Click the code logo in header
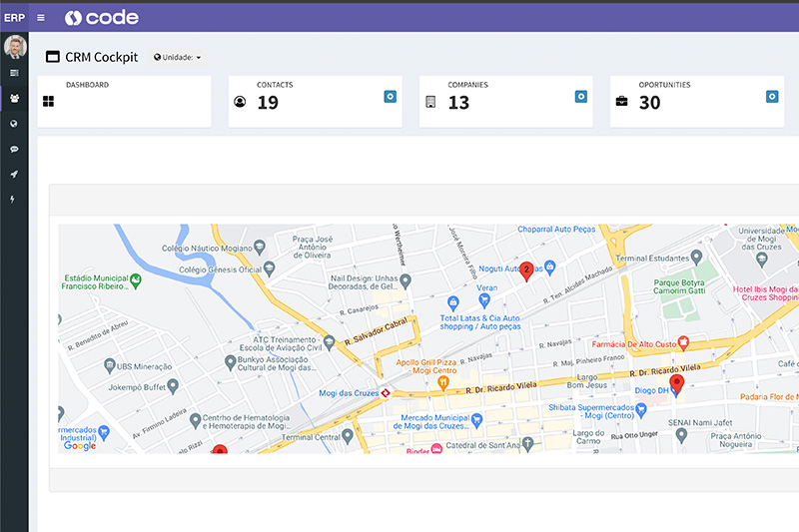 coord(102,18)
